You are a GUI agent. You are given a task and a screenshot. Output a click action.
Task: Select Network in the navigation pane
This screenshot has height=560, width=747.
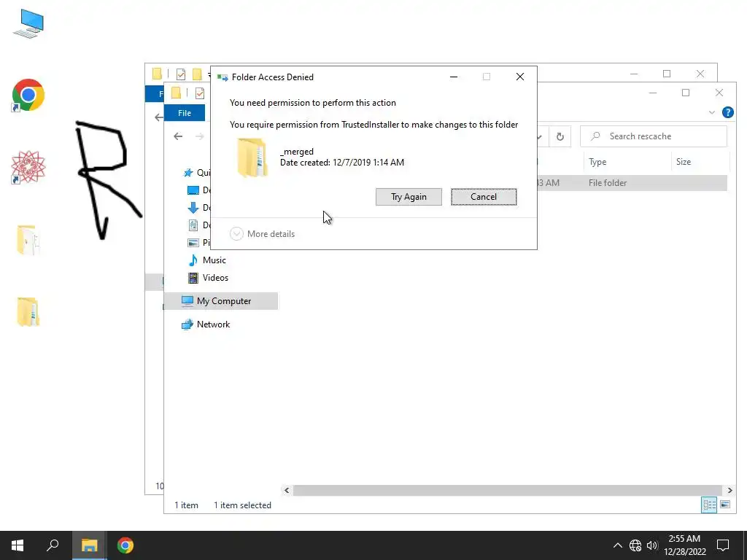(x=206, y=324)
